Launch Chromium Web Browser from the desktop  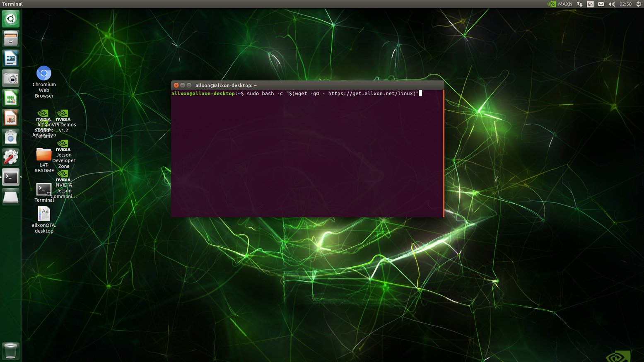[x=43, y=73]
